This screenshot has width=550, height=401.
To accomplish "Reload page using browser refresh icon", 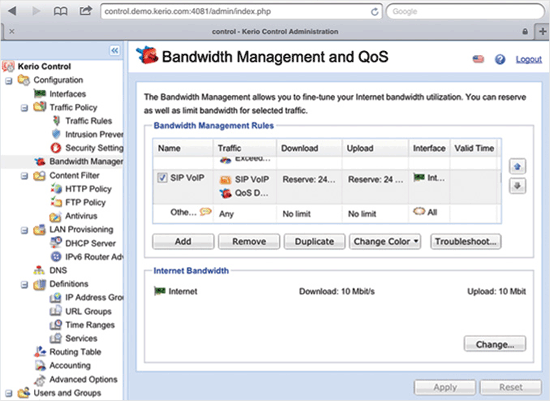I will [x=374, y=12].
